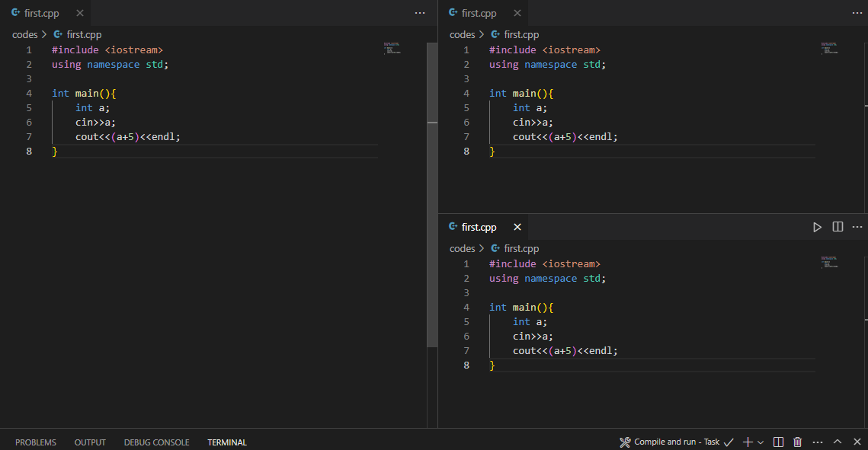Switch to the TERMINAL panel tab
This screenshot has height=450, width=868.
click(227, 442)
